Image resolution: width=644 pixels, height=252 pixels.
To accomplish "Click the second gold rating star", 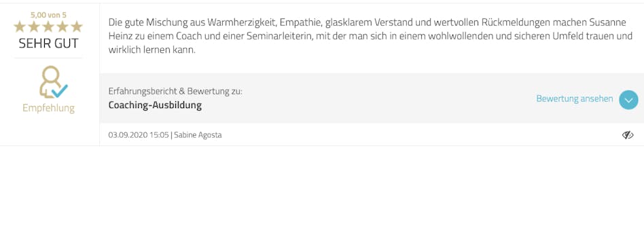I will pyautogui.click(x=34, y=26).
